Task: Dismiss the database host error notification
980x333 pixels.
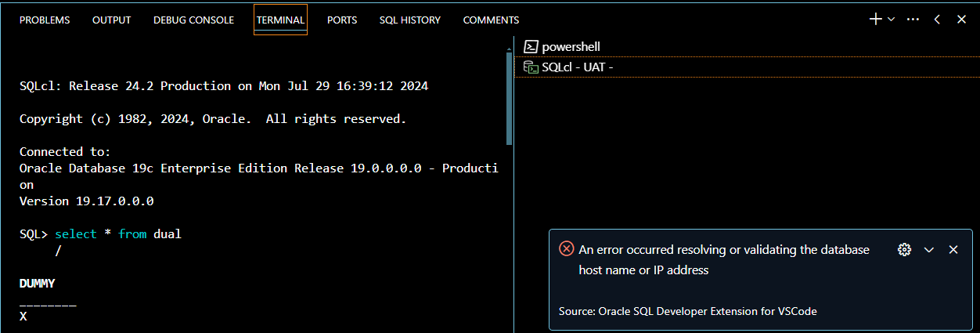Action: pos(953,249)
